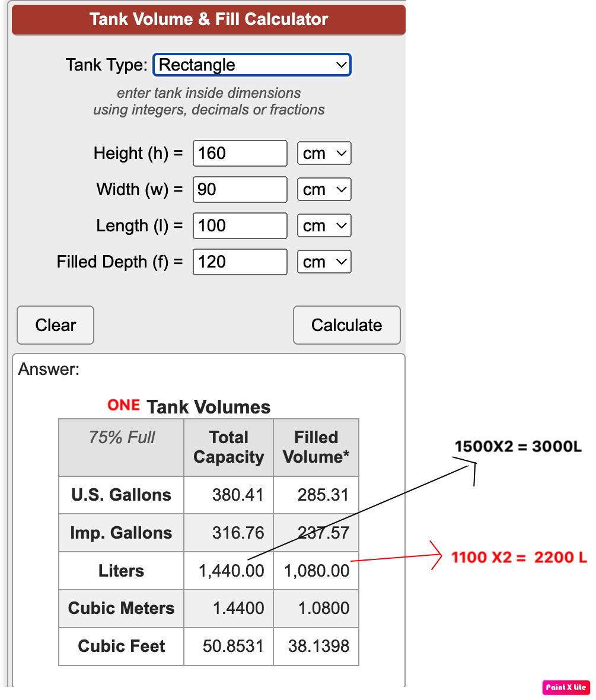This screenshot has width=596, height=700.
Task: Open the Filled Depth unit dropdown
Action: [x=324, y=262]
